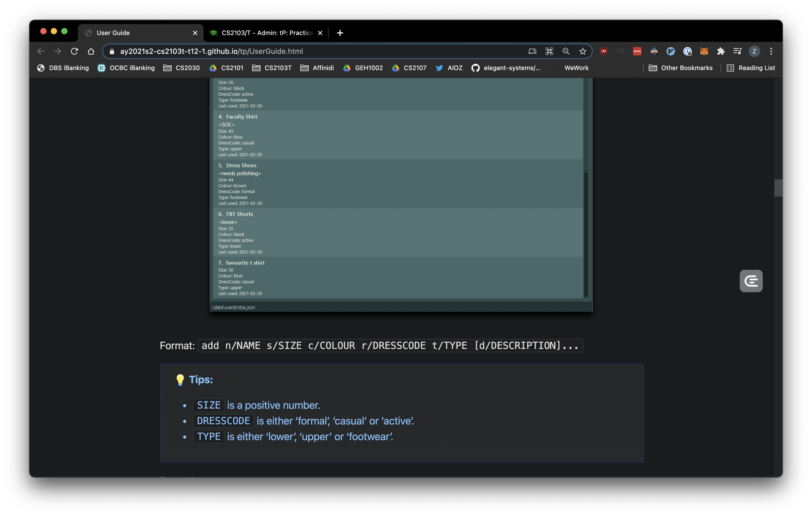Open the send-to-device icon in address bar
Screen dimensions: 812x516
532,51
